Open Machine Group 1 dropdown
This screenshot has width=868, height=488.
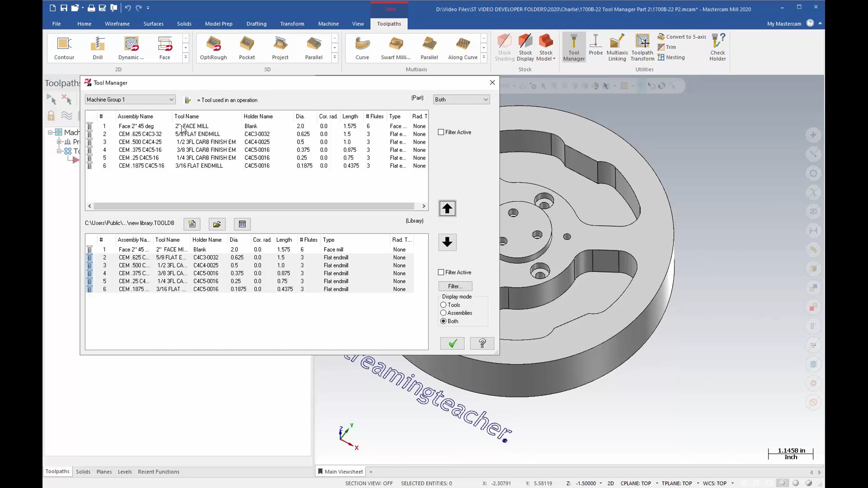172,99
